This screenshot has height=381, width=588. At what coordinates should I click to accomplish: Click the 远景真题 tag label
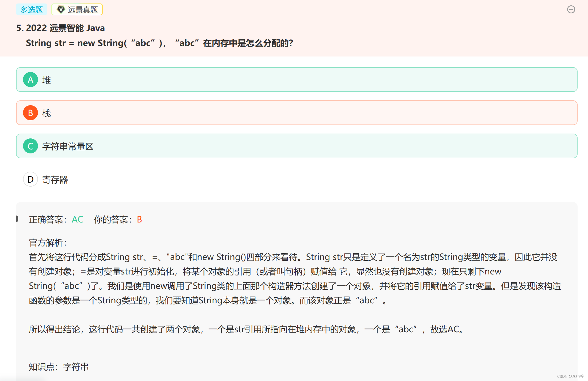[83, 10]
